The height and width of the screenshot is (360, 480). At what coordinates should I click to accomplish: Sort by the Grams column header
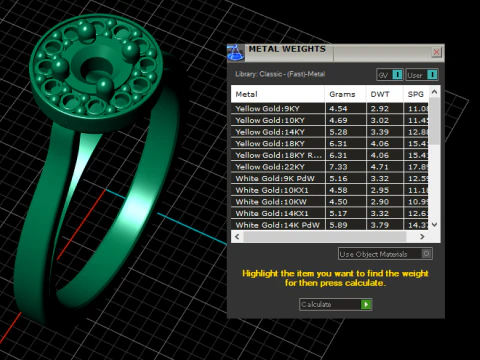click(x=345, y=94)
